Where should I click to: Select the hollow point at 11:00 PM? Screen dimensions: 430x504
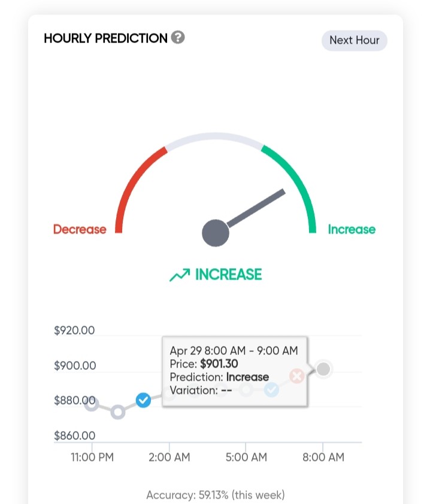[92, 405]
